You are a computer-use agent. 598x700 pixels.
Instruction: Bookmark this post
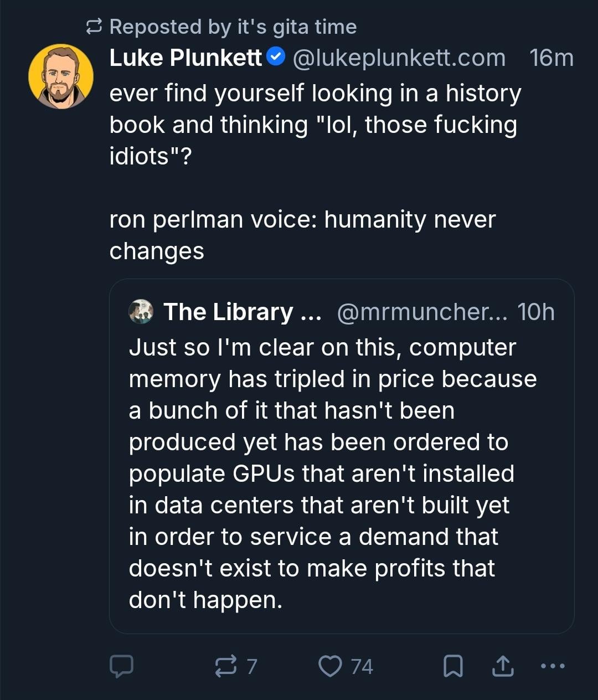(453, 666)
